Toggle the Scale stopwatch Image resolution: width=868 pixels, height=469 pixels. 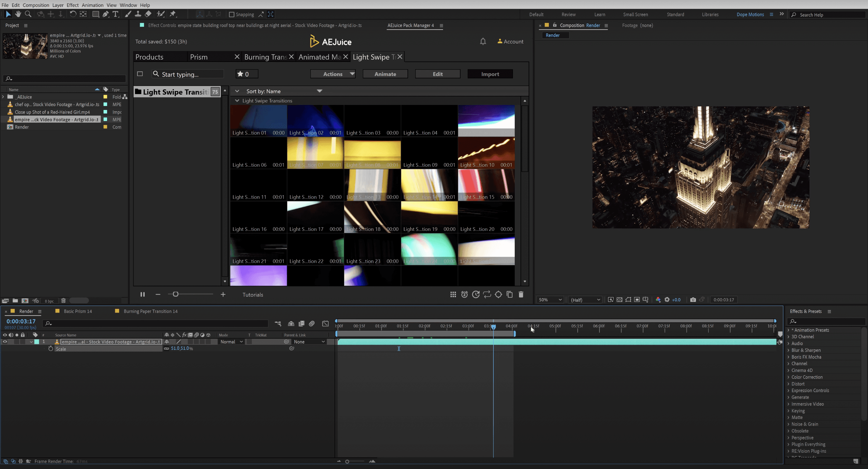pyautogui.click(x=51, y=349)
